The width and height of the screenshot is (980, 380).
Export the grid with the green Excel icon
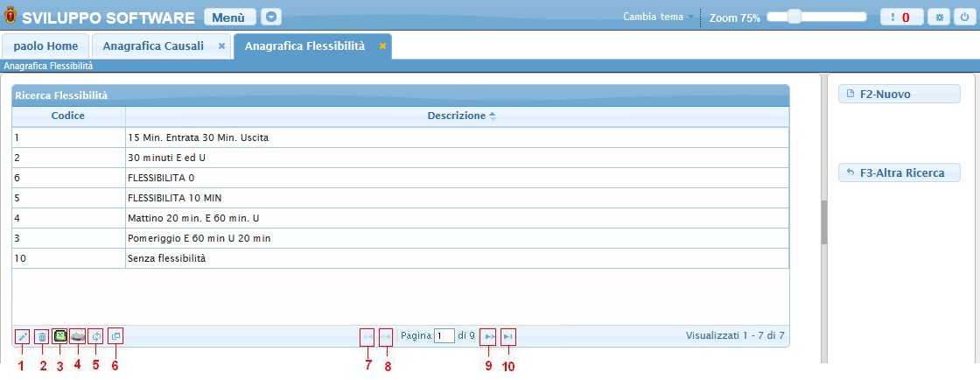click(59, 335)
